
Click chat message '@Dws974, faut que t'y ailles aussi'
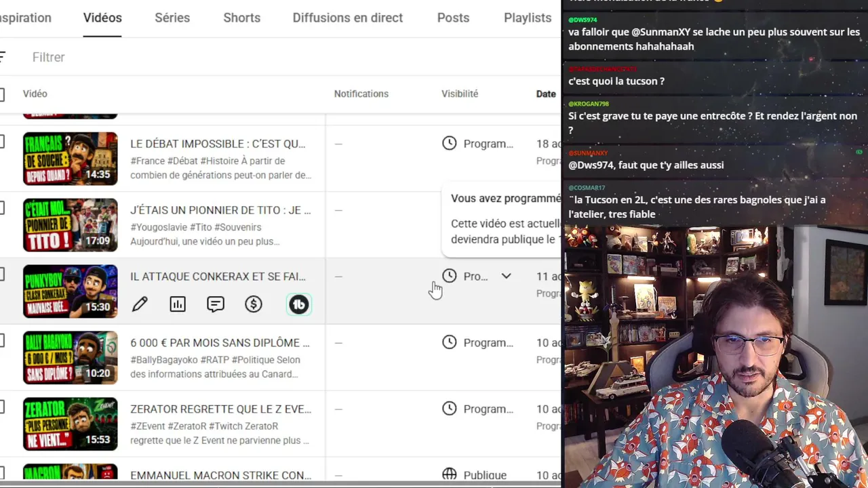646,165
